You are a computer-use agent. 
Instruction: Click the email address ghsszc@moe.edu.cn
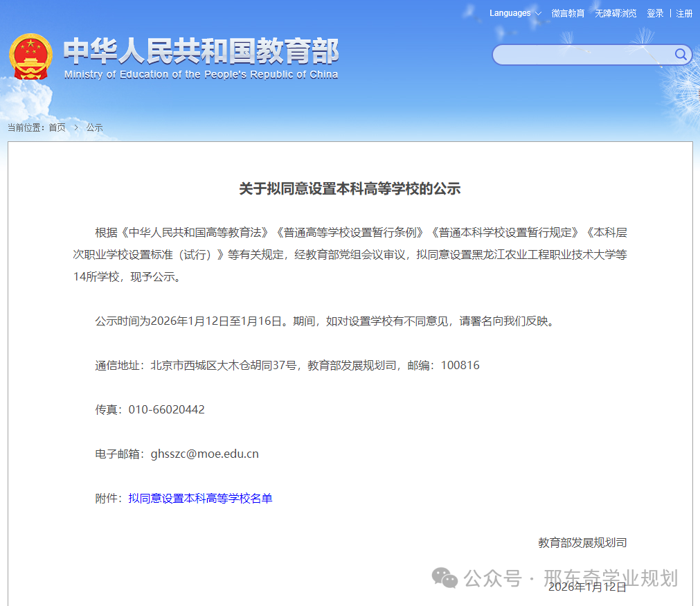click(204, 454)
